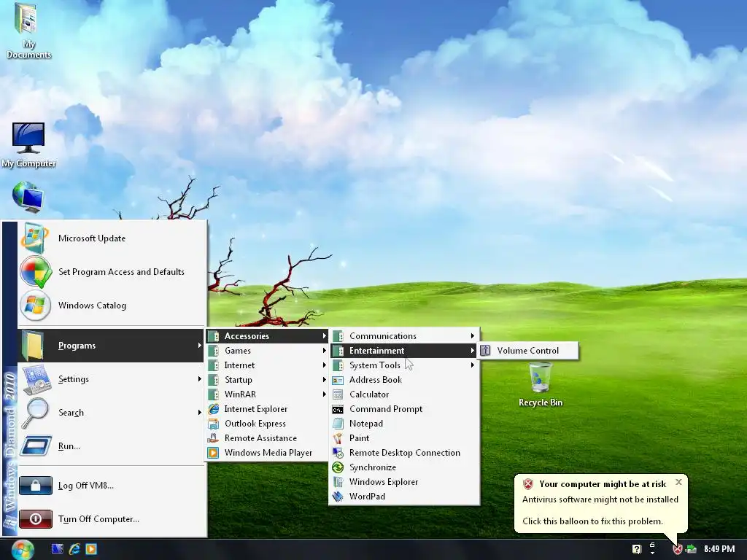This screenshot has width=747, height=560.
Task: Click the red shield in warning balloon
Action: coord(528,484)
